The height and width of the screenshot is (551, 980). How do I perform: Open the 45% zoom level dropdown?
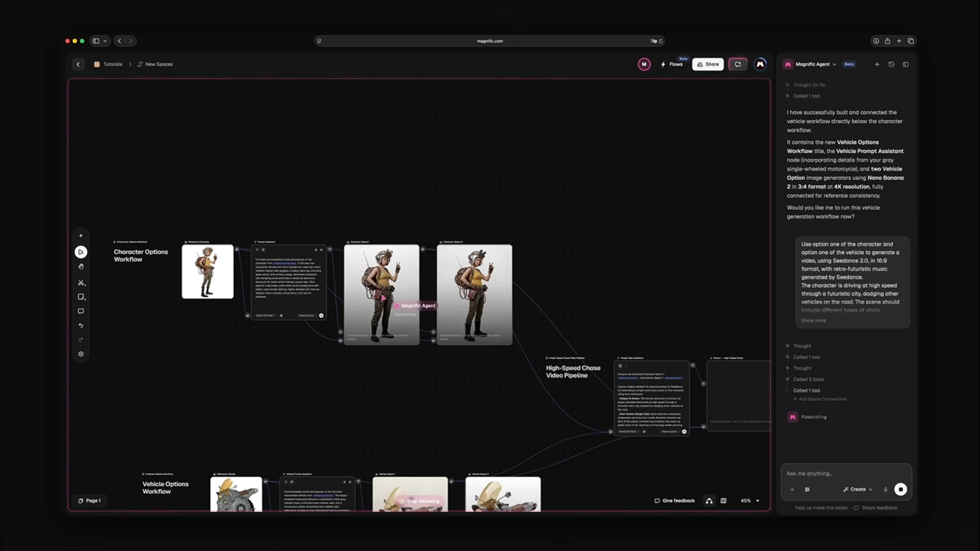750,501
